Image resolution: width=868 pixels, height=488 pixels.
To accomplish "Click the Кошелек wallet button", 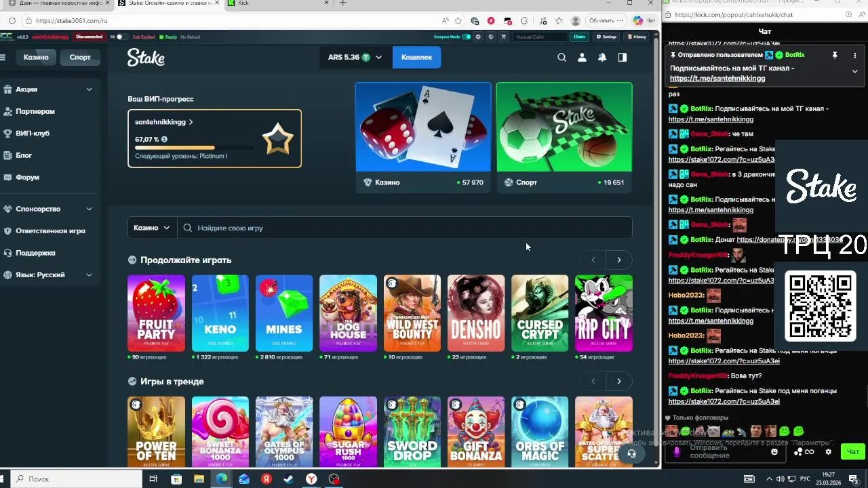I will (x=416, y=58).
